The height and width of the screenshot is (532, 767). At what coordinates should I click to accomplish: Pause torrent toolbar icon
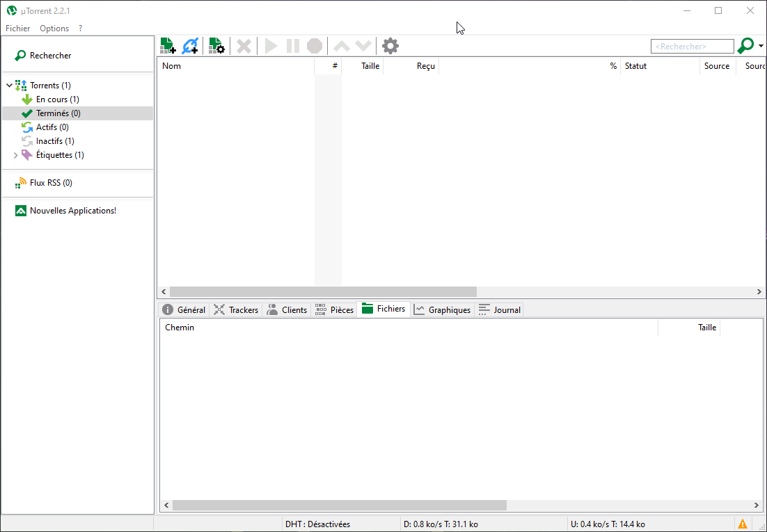[293, 46]
